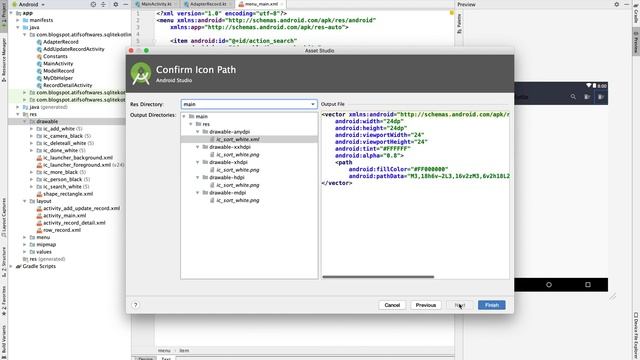Click the search icon in preview toolbar
The width and height of the screenshot is (640, 360).
click(x=573, y=97)
